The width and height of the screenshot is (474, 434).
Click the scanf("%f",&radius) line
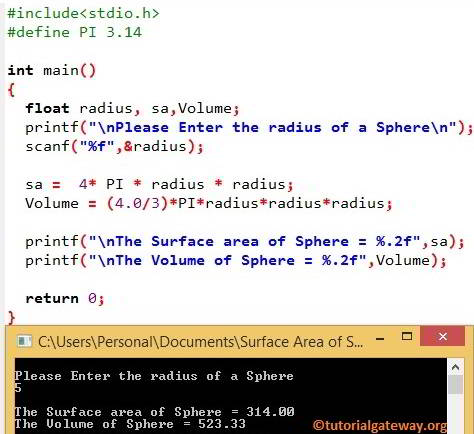(x=114, y=147)
